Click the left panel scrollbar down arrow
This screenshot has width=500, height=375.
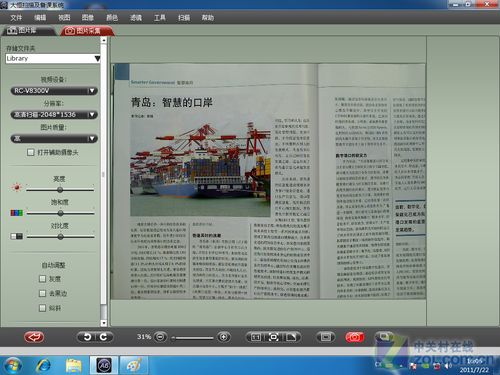point(104,323)
